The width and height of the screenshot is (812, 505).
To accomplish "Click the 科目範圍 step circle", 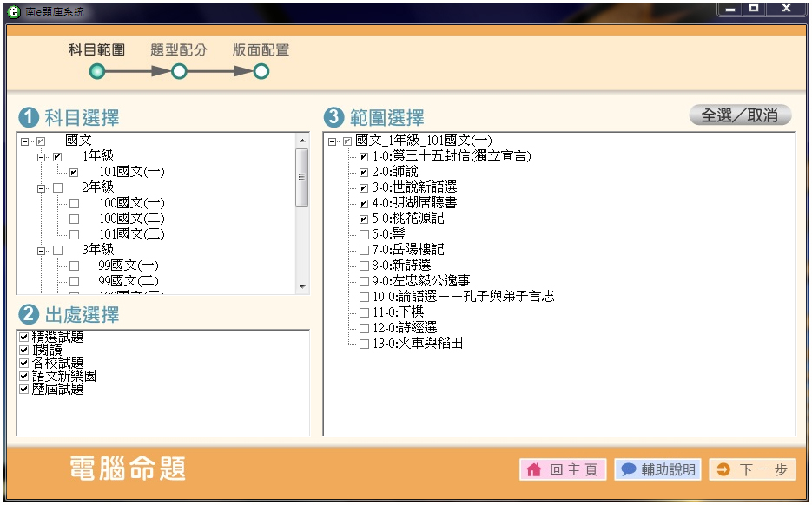I will coord(96,72).
